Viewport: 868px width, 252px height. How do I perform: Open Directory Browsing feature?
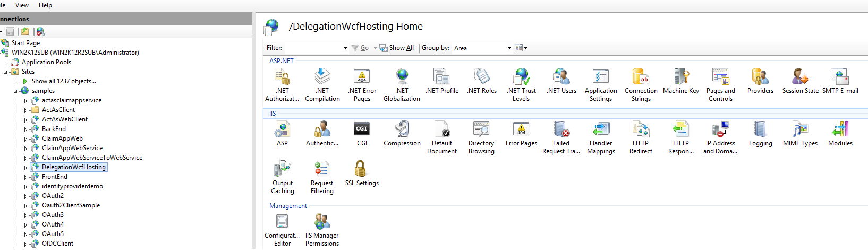[x=482, y=137]
